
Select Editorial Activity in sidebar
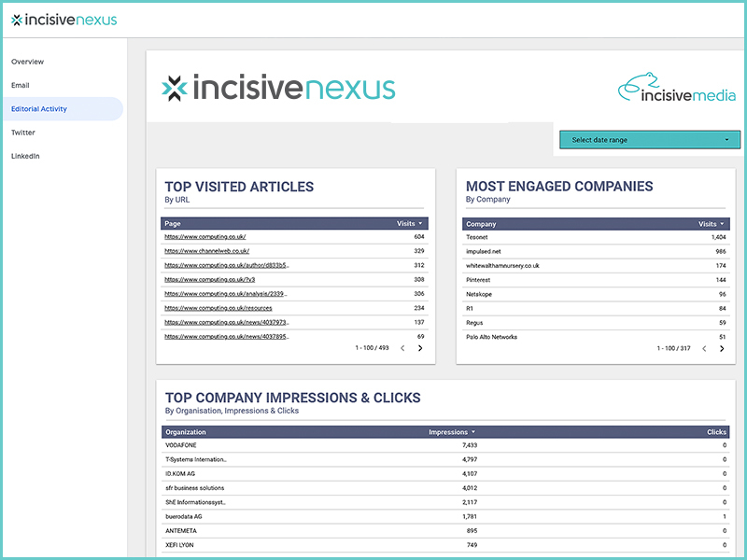click(x=63, y=108)
